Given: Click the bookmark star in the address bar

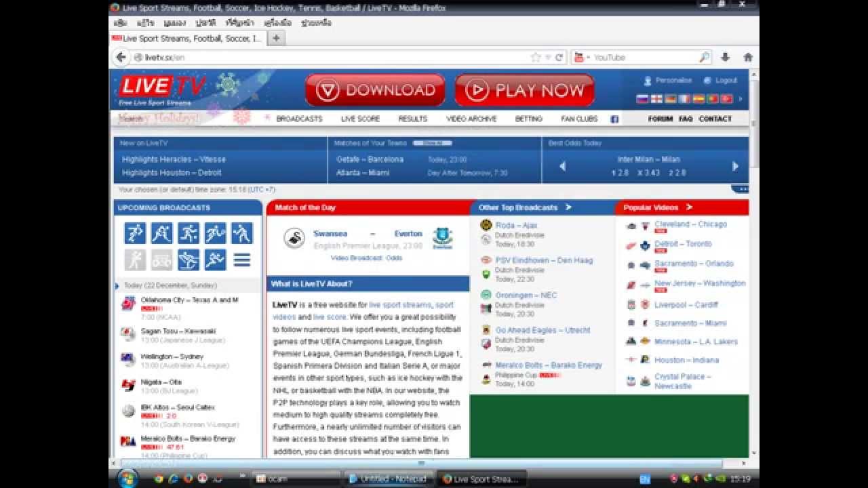Looking at the screenshot, I should [x=536, y=58].
